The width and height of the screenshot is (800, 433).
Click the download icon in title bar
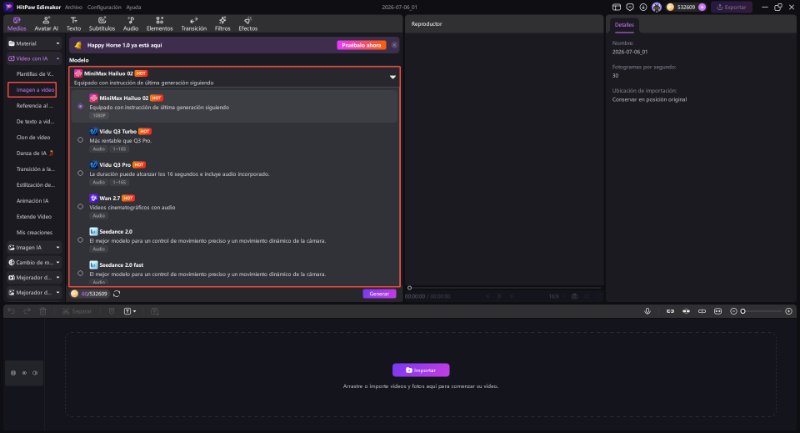[643, 7]
